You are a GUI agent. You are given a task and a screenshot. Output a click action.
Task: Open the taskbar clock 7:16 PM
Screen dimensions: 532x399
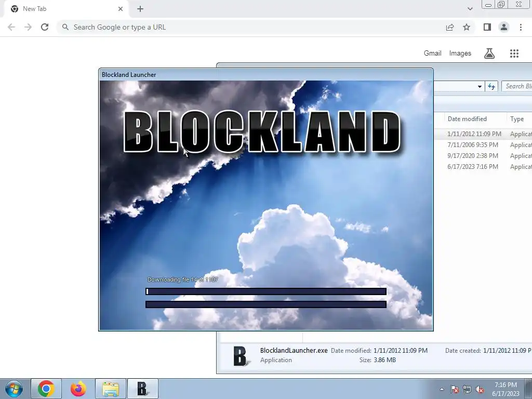[506, 389]
